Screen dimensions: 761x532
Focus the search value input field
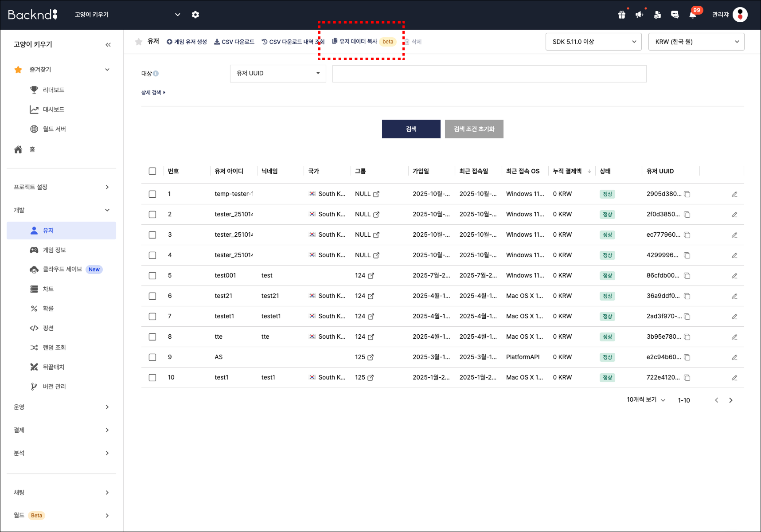489,74
